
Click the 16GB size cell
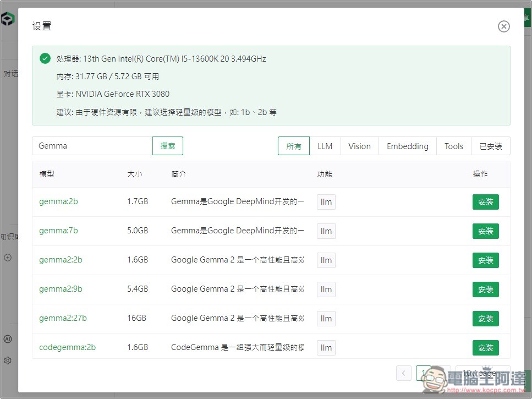coord(137,318)
